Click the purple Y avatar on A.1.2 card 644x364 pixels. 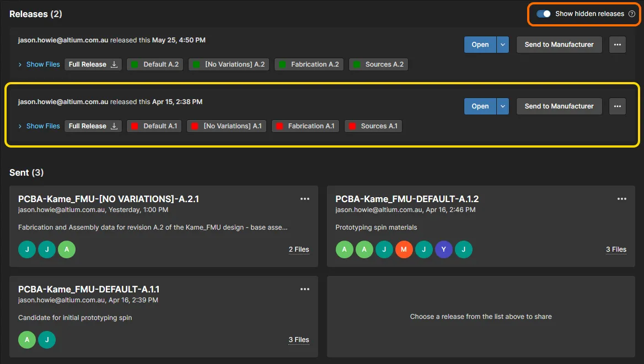[443, 249]
